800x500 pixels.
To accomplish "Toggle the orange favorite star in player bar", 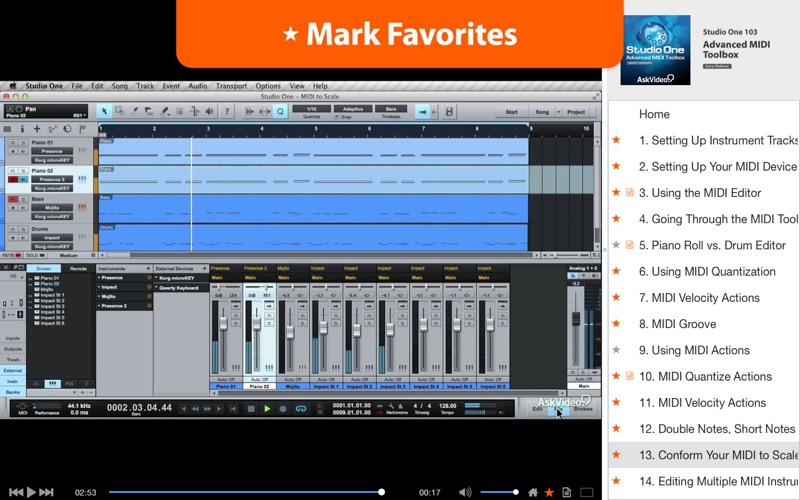I will [x=549, y=492].
